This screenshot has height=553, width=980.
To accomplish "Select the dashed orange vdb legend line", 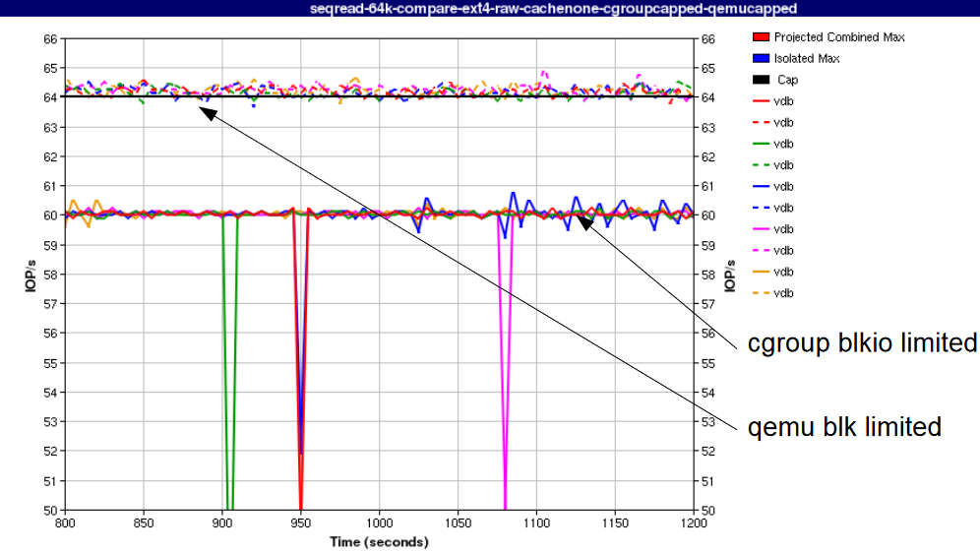I will (760, 293).
